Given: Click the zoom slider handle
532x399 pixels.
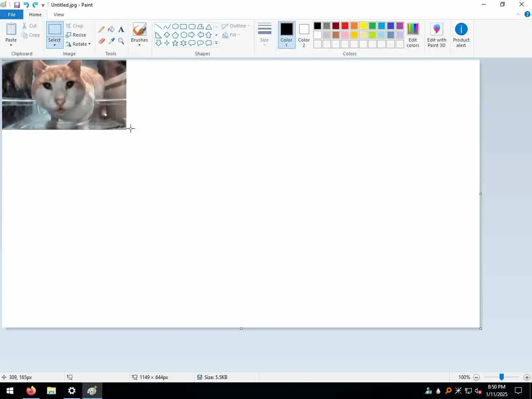Looking at the screenshot, I should tap(502, 377).
